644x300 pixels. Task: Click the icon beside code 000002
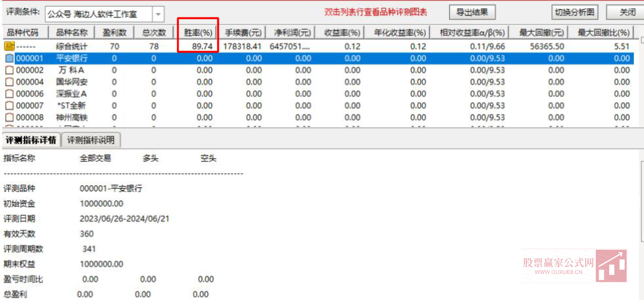[x=9, y=70]
